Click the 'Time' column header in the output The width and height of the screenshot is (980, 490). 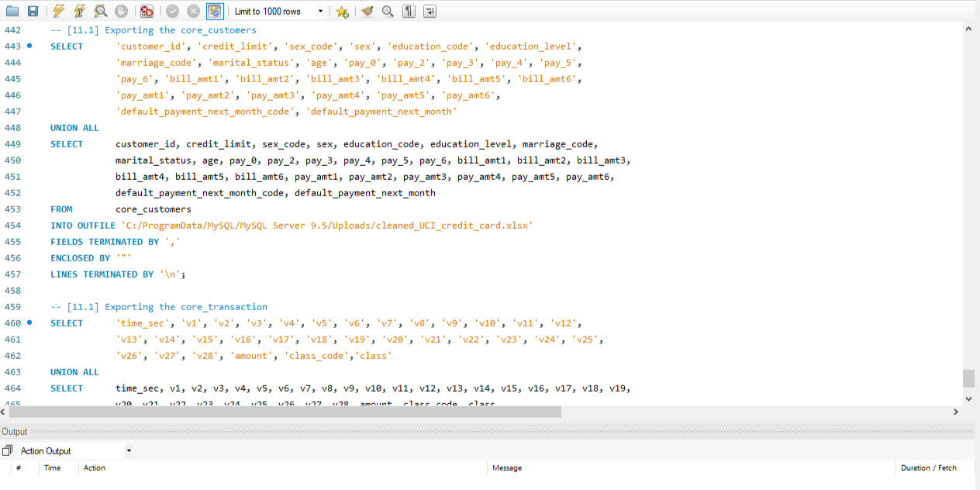pos(52,468)
